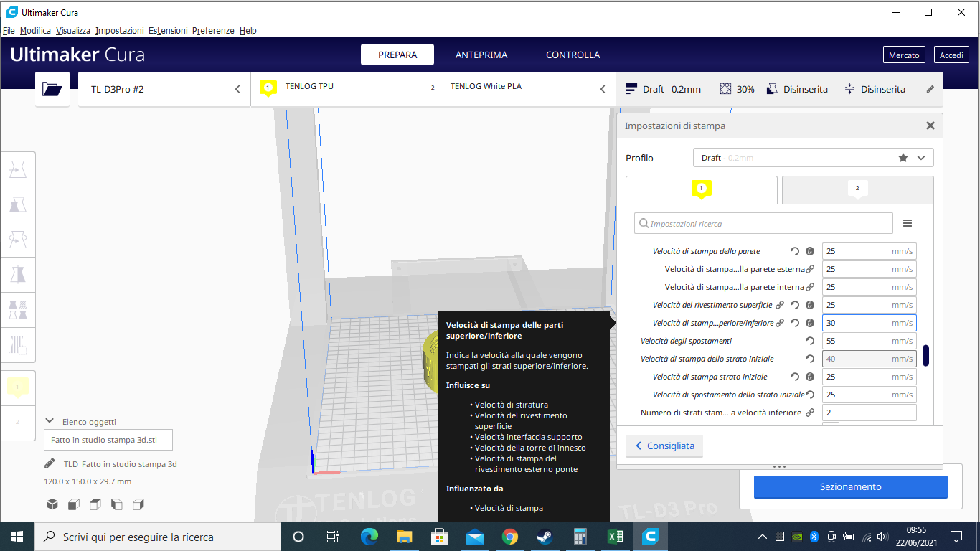Screen dimensions: 980x551
Task: Click the Impostazioni ricerca search field
Action: [x=763, y=224]
